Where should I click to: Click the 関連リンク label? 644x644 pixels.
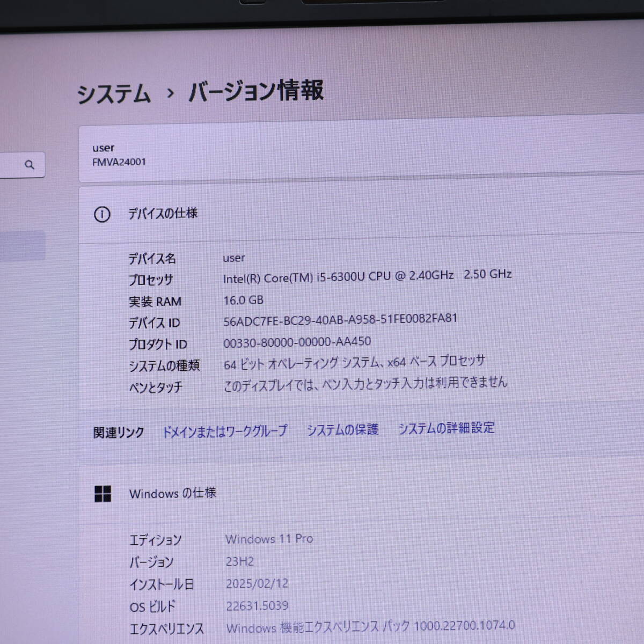[119, 433]
